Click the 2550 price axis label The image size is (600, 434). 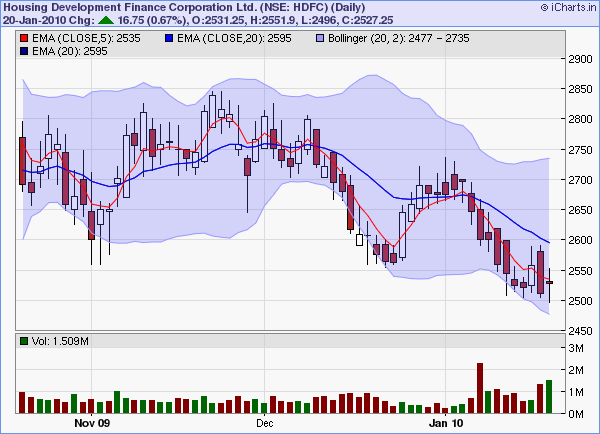tap(580, 271)
